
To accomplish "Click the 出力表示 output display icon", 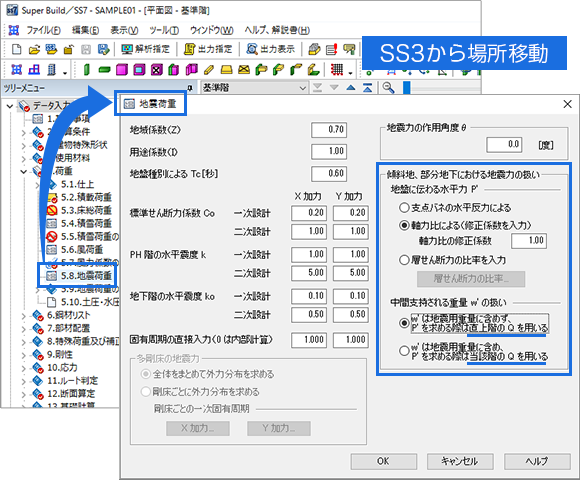I will pos(271,49).
